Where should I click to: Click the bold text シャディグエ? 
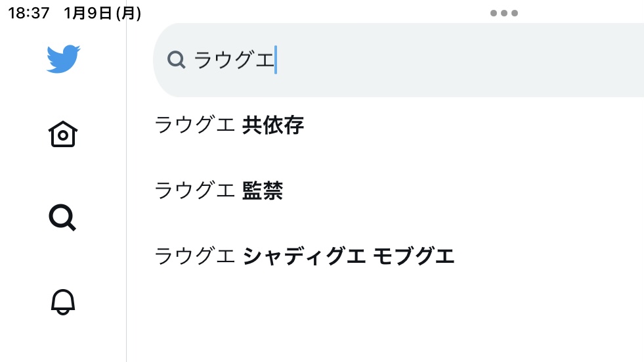click(304, 256)
